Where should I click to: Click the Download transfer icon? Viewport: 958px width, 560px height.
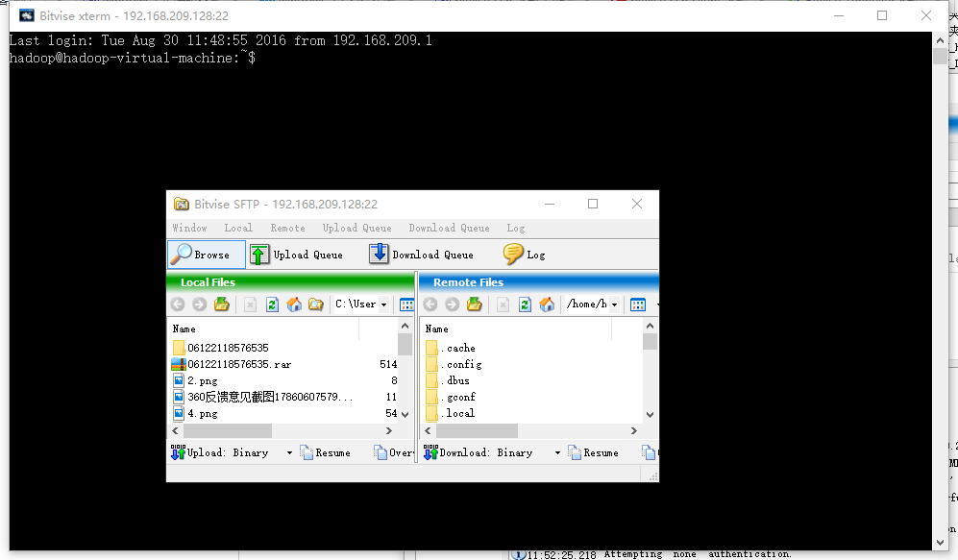[x=430, y=452]
